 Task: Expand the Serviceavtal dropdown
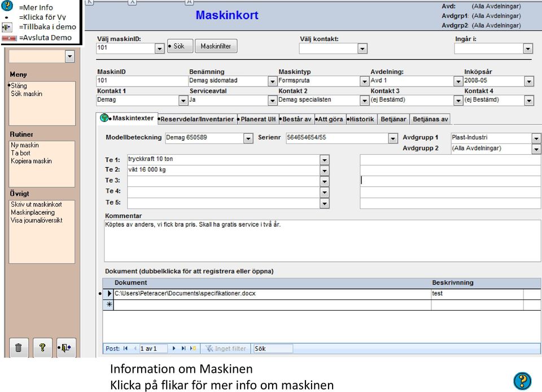(272, 101)
